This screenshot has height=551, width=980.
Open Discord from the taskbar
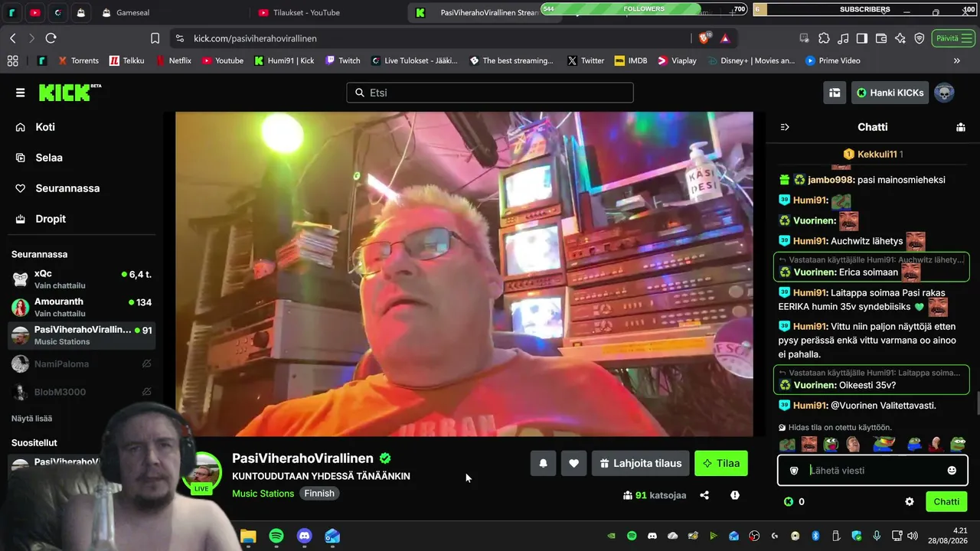(x=304, y=536)
